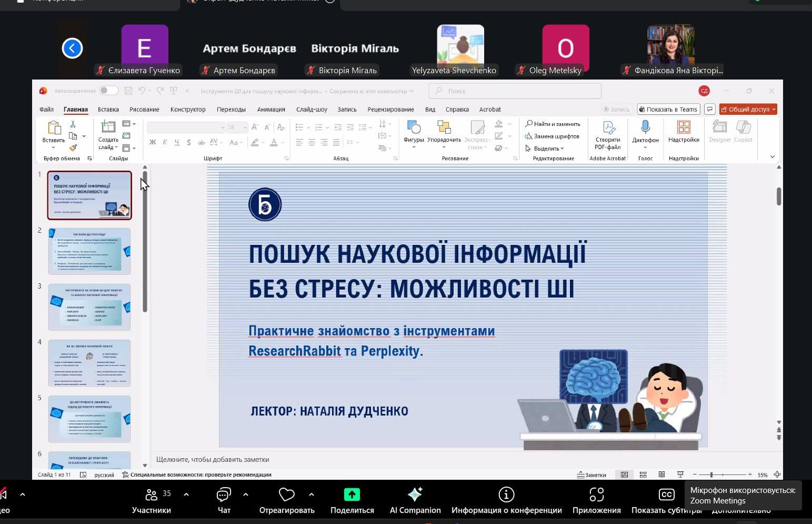Open the Animation ribbon tab
This screenshot has width=812, height=524.
271,110
